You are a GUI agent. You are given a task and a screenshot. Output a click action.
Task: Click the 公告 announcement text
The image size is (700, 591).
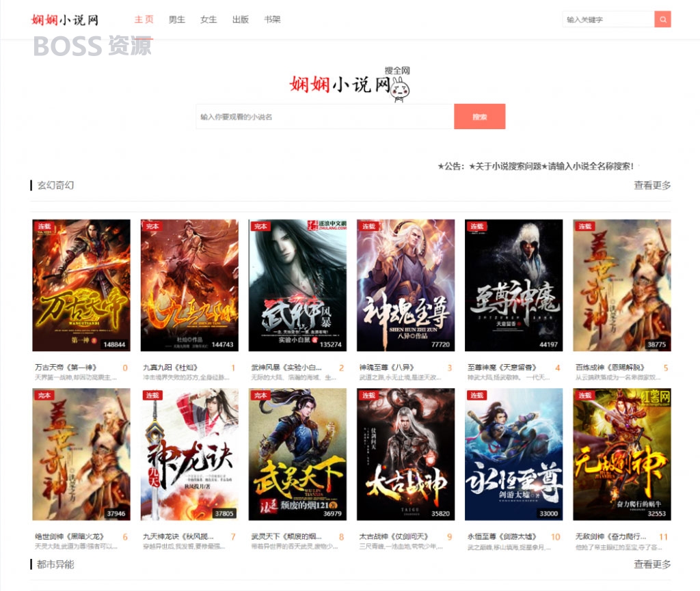click(535, 167)
